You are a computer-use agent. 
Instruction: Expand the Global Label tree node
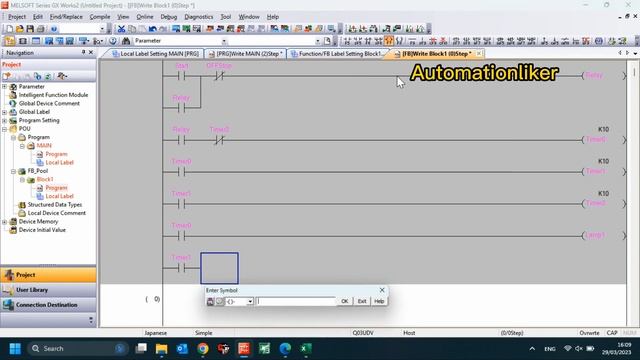click(x=4, y=112)
